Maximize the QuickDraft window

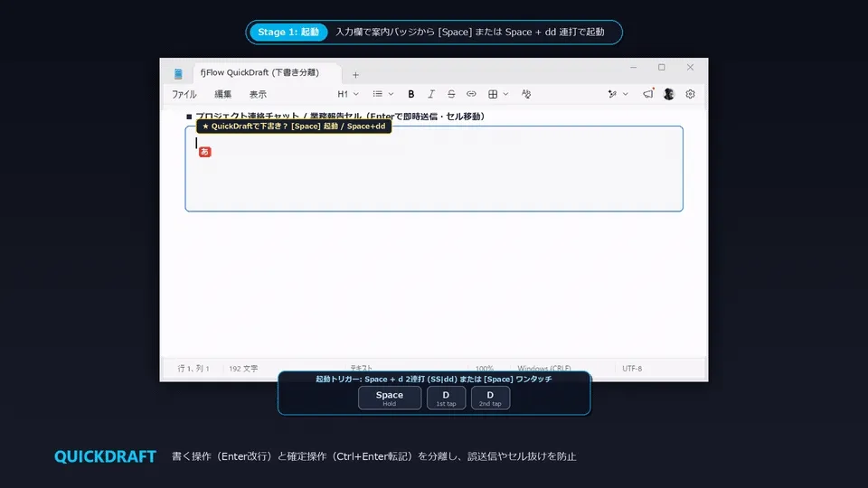662,68
